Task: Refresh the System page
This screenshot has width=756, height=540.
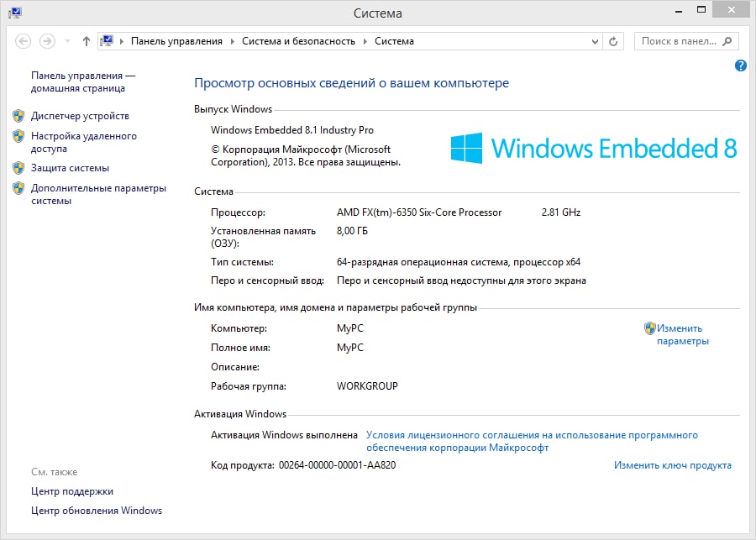Action: click(613, 41)
